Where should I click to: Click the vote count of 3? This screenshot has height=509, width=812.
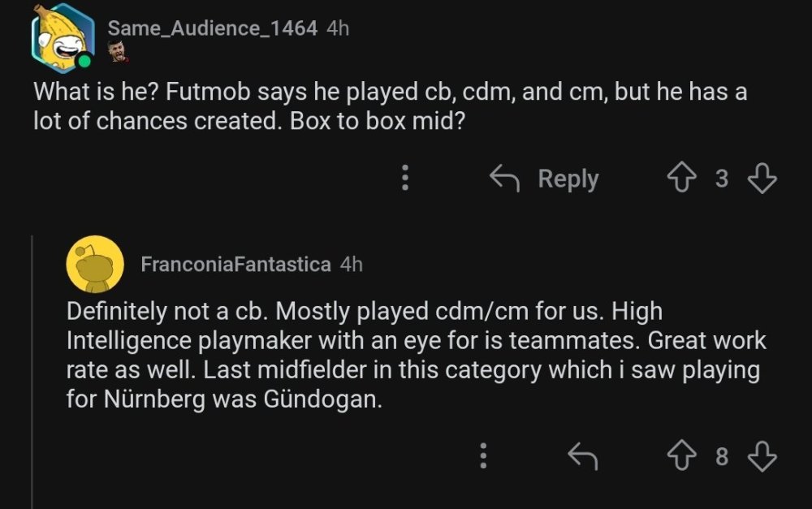click(x=722, y=179)
